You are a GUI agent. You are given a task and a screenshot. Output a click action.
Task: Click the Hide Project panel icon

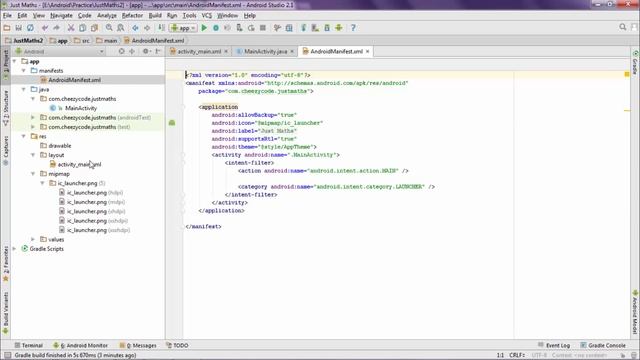tap(158, 51)
